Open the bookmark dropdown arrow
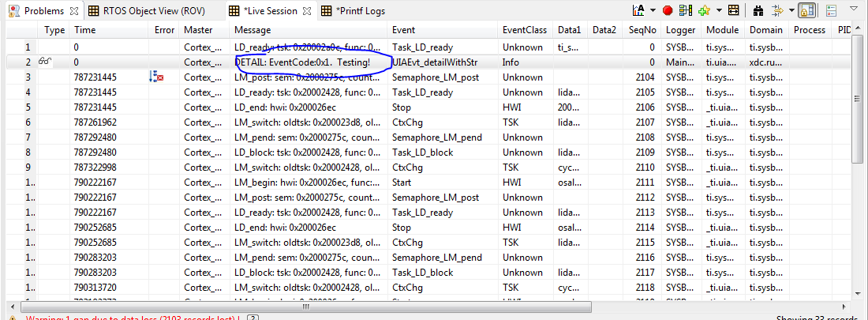868x320 pixels. [719, 10]
